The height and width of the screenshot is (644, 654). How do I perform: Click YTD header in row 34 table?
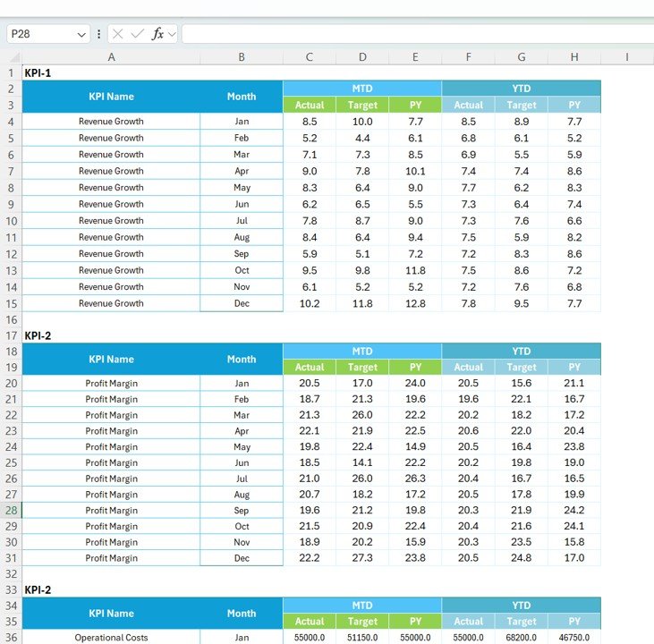(x=522, y=606)
